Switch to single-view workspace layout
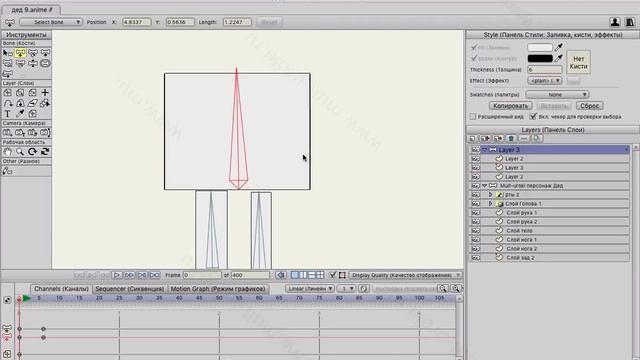This screenshot has height=360, width=640. [295, 275]
